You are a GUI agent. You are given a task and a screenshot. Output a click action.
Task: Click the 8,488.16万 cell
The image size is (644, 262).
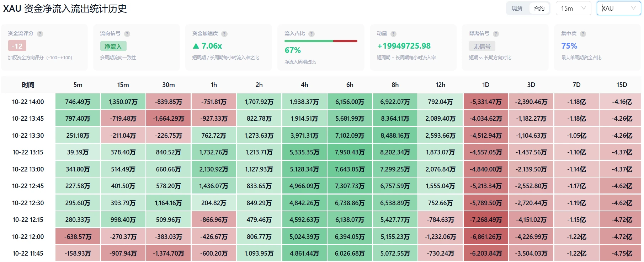point(395,136)
